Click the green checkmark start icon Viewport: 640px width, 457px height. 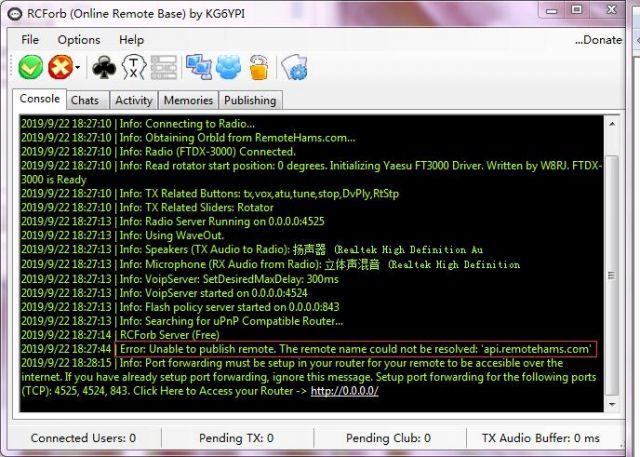click(31, 67)
